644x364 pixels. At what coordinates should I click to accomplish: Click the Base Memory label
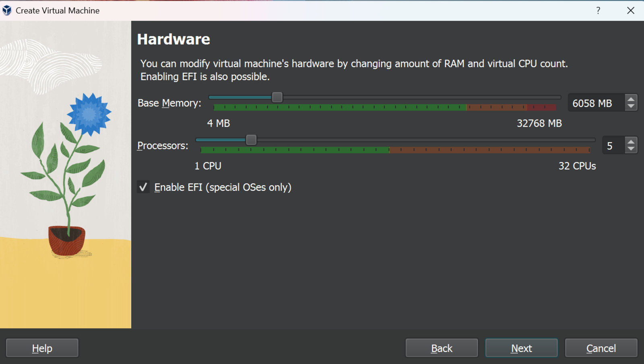click(x=169, y=103)
